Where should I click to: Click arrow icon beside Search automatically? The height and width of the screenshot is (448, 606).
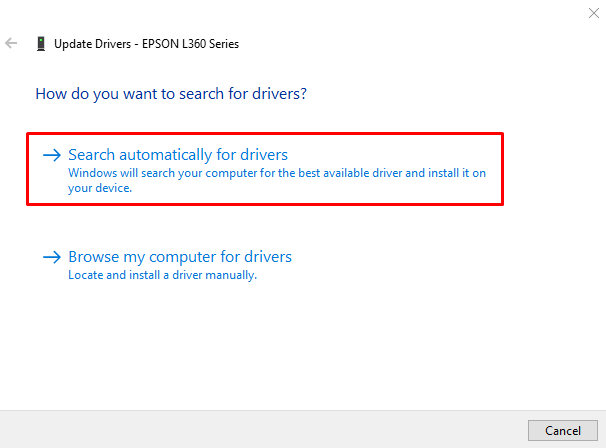coord(52,155)
